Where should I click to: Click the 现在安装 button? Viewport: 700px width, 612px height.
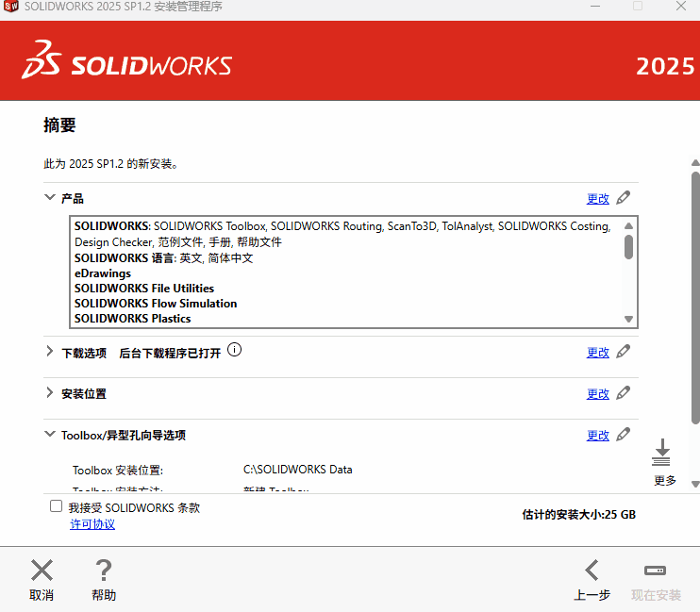(x=656, y=579)
